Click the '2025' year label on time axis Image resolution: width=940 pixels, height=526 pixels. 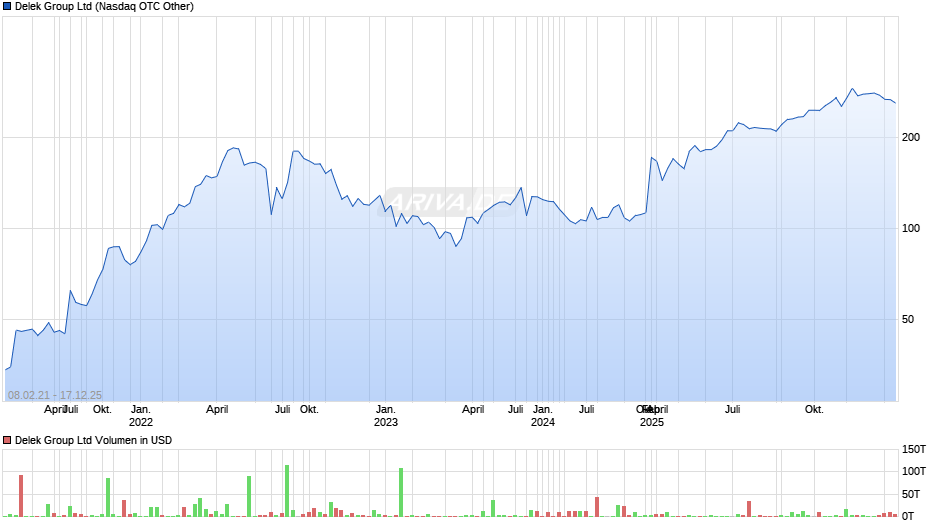[652, 422]
